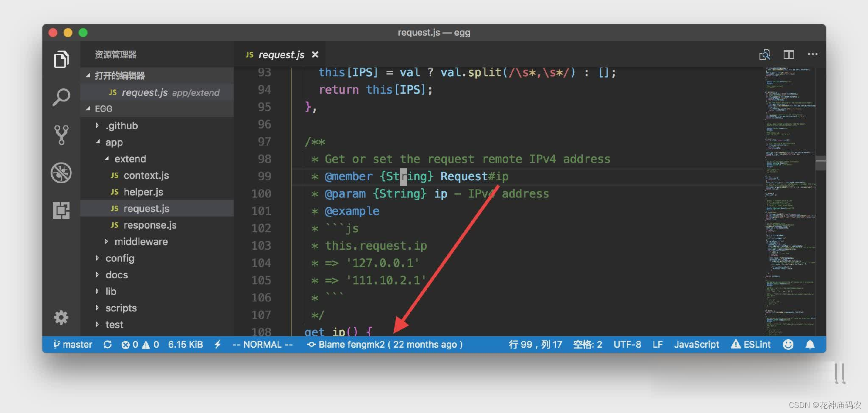Select request.js under the extend folder
This screenshot has height=413, width=868.
tap(157, 208)
